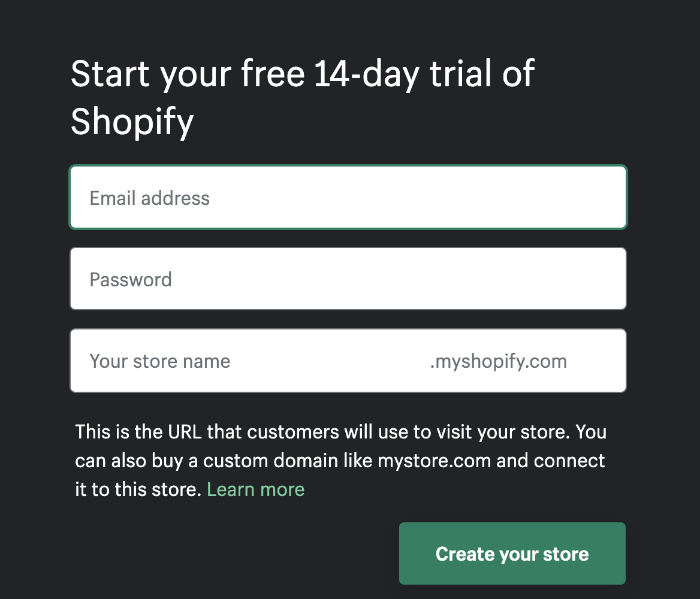Click the green signup button label text

tap(512, 553)
